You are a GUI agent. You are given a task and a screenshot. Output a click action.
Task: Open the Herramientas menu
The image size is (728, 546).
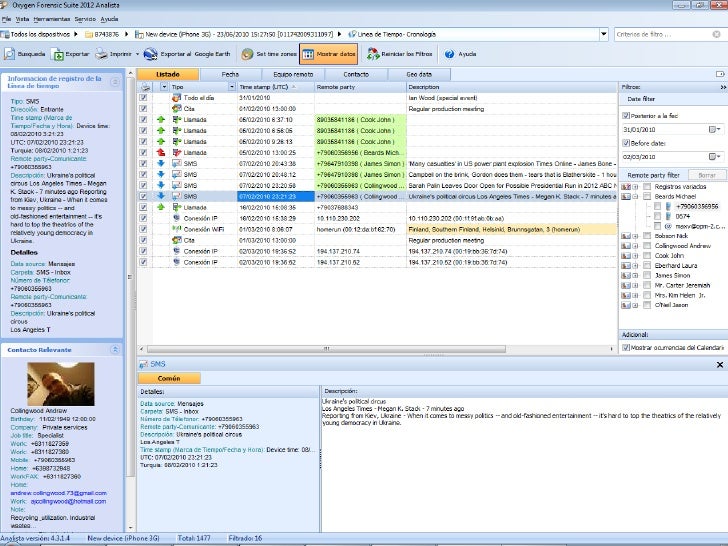coord(52,19)
